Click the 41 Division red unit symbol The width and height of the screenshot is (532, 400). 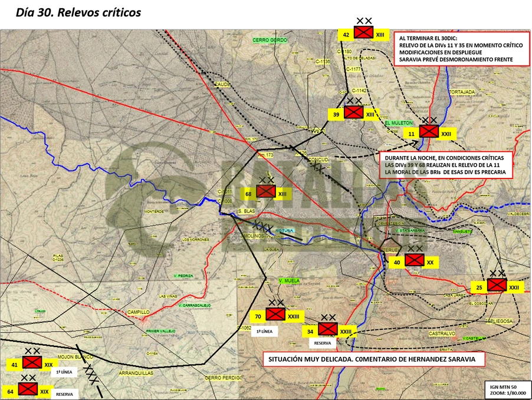(x=32, y=362)
